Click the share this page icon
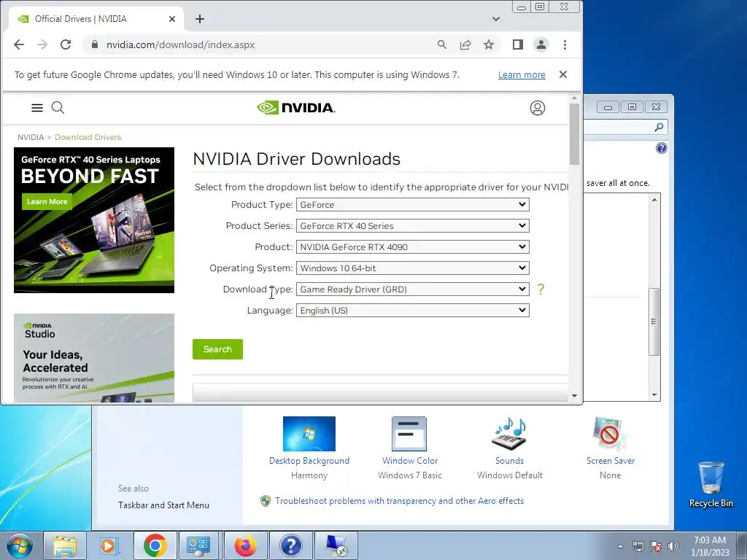Screen dimensions: 747x560 click(x=465, y=44)
